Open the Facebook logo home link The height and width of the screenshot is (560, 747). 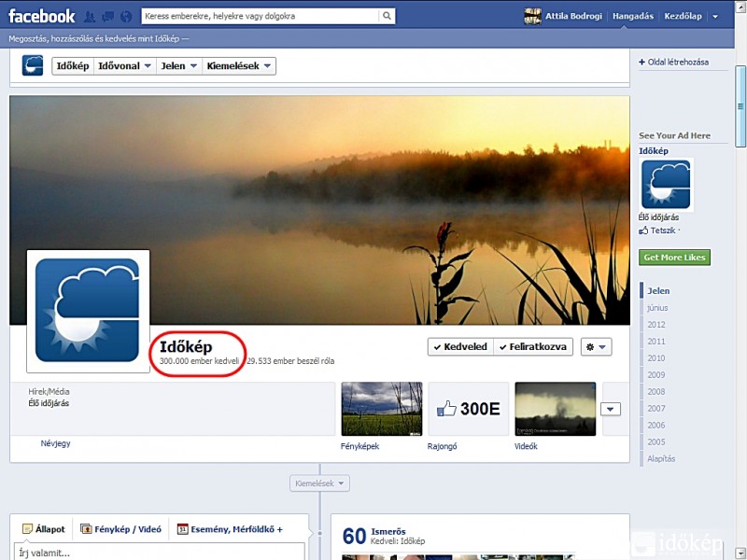click(x=41, y=16)
